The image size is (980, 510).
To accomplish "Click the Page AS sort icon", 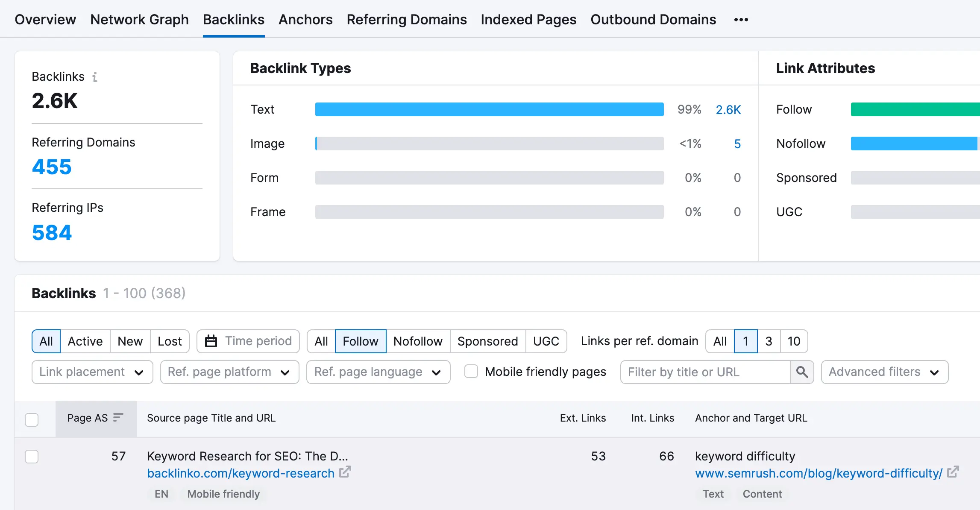I will (118, 417).
